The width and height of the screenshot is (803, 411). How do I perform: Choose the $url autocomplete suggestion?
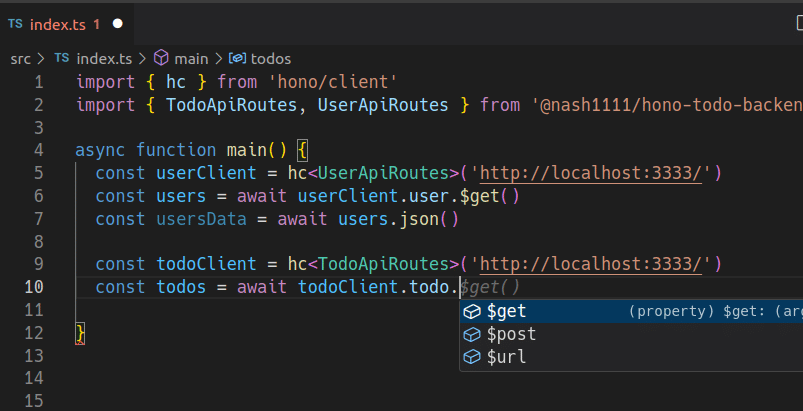click(x=506, y=357)
